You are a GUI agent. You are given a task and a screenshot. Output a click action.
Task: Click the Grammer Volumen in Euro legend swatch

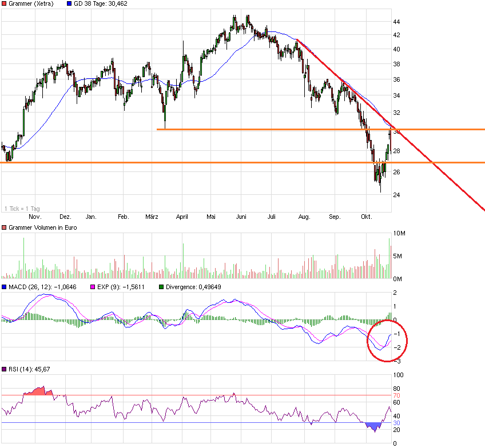[x=5, y=227]
